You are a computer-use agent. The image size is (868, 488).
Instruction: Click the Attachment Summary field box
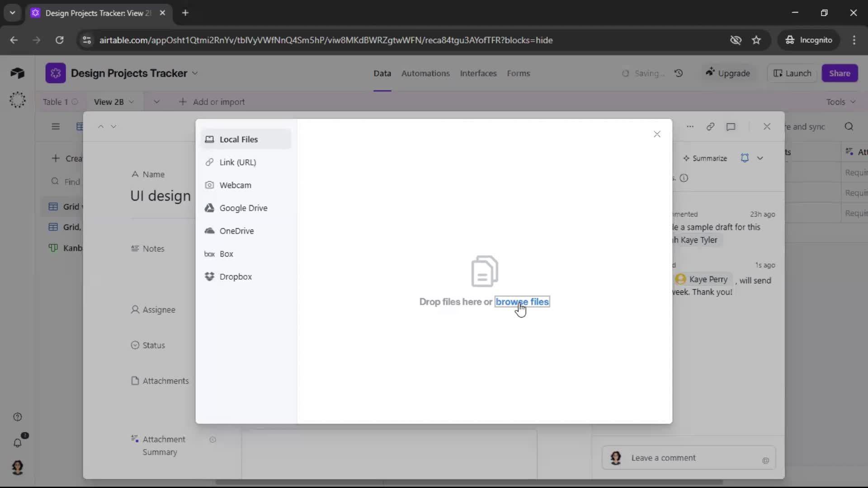coord(389,454)
